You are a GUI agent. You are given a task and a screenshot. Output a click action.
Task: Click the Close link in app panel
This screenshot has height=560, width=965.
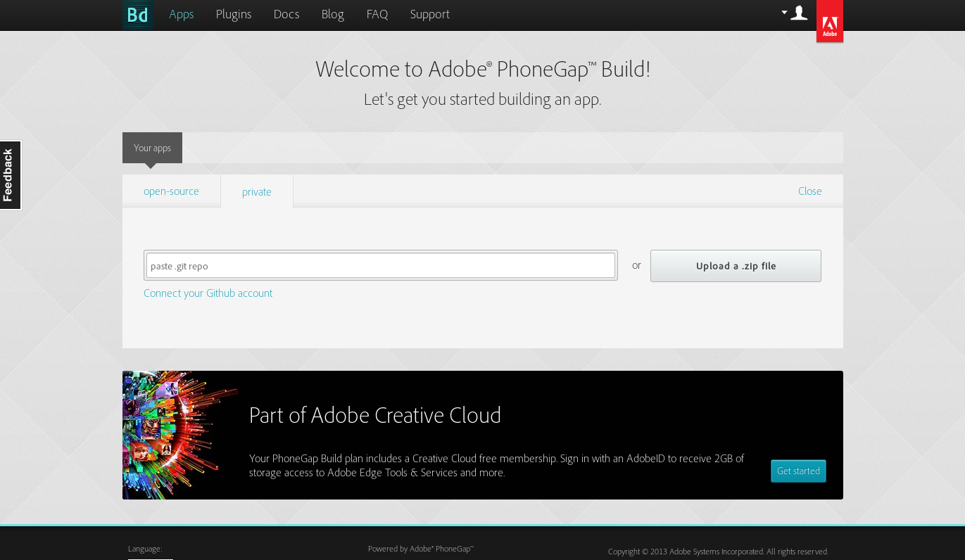809,191
